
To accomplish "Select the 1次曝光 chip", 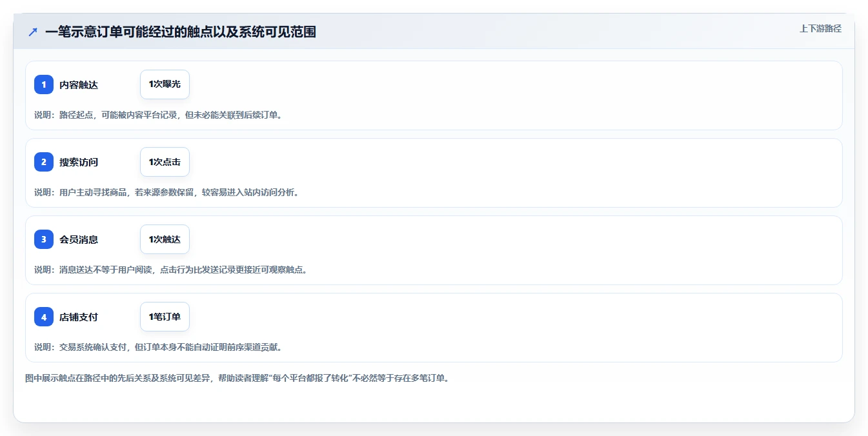I will tap(165, 84).
